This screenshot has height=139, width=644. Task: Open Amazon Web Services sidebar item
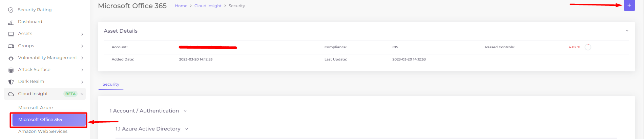point(43,132)
